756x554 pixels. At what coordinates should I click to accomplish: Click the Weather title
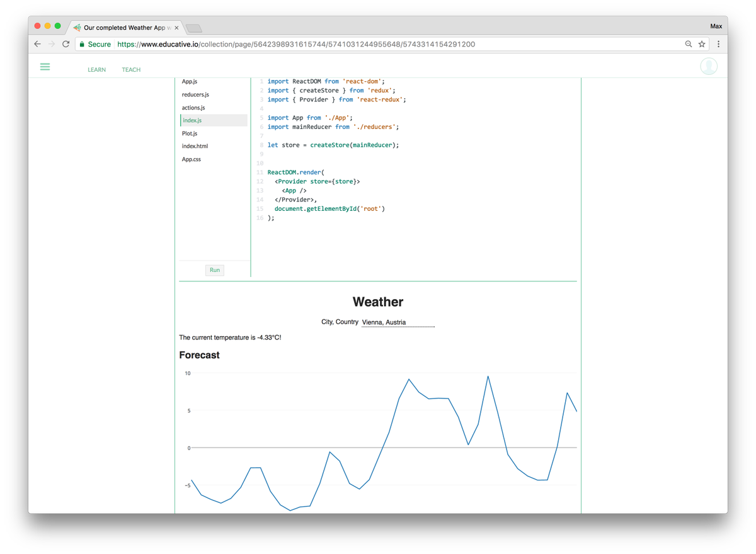tap(378, 302)
